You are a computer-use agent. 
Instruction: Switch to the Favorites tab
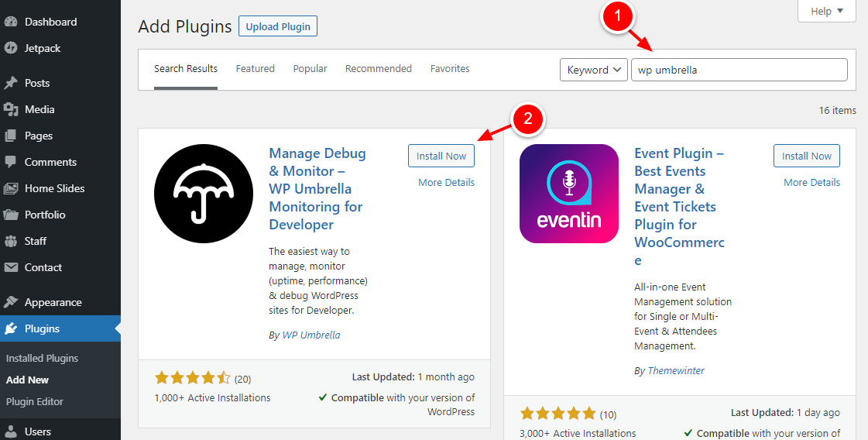coord(450,69)
